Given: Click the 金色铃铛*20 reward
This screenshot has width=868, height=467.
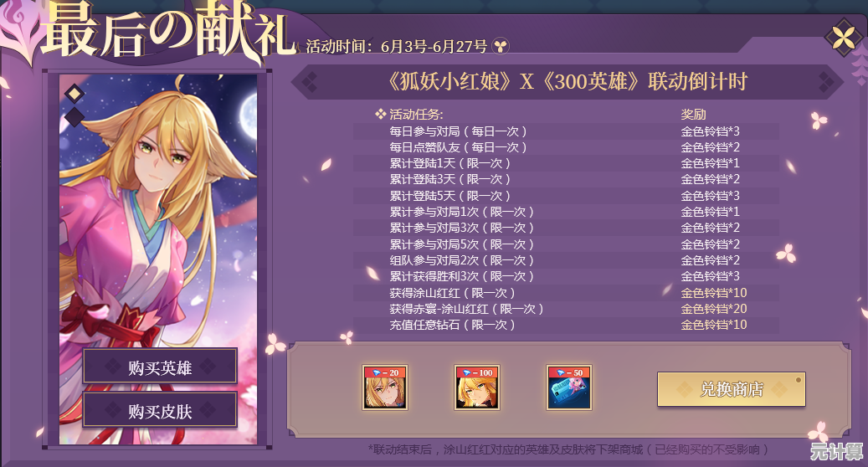Looking at the screenshot, I should (x=713, y=309).
